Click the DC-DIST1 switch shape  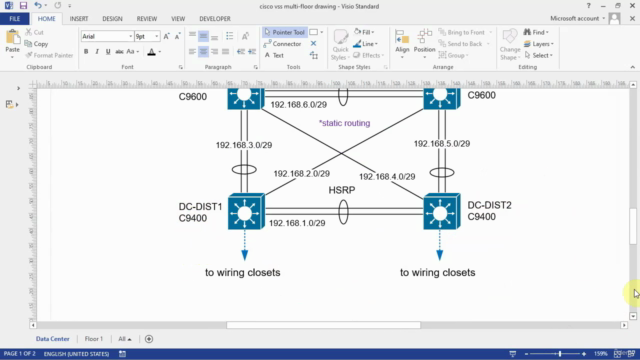tap(246, 212)
